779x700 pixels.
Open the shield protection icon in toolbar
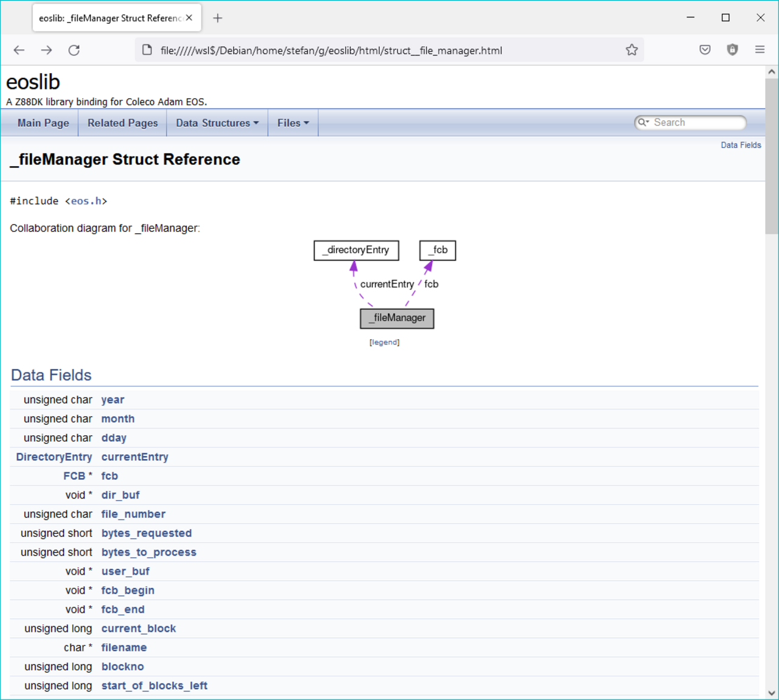732,50
